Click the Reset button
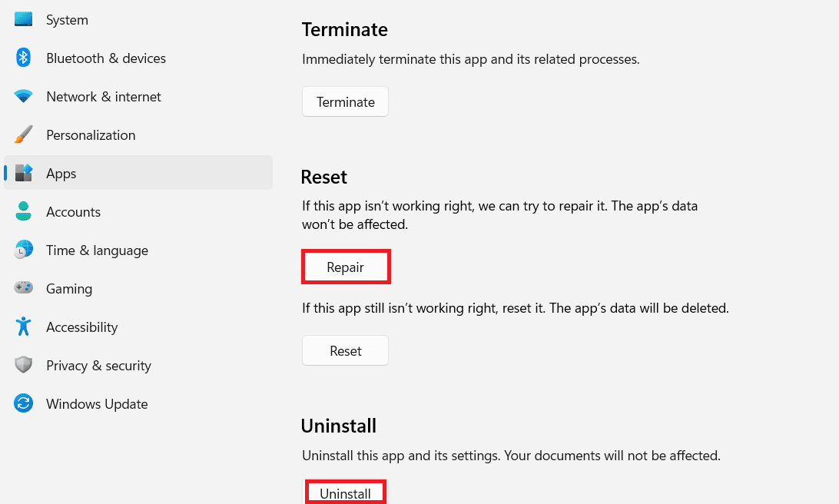 click(x=345, y=350)
